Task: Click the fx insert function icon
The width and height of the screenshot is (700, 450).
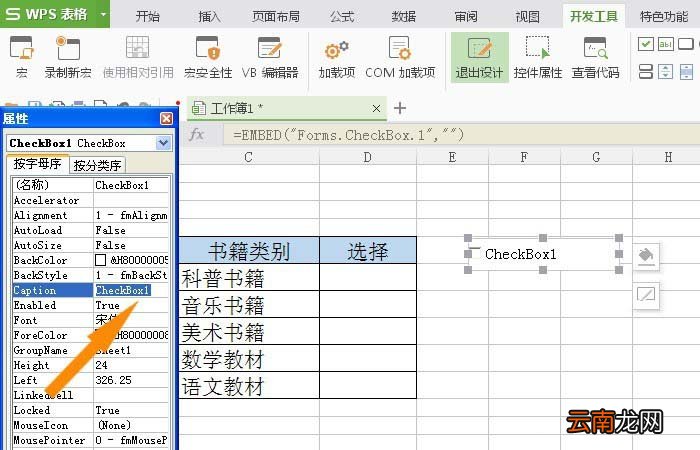Action: pos(196,134)
